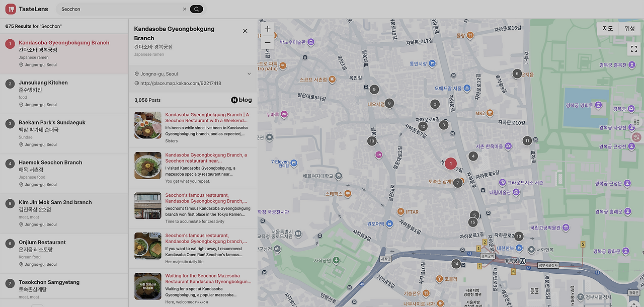Clear the search field with X
644x307 pixels.
[184, 9]
